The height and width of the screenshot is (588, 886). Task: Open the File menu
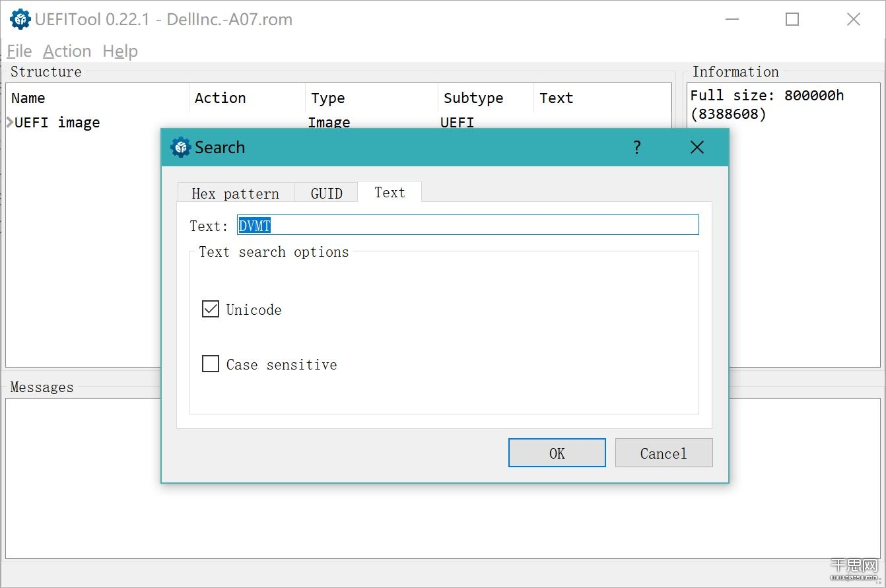19,51
